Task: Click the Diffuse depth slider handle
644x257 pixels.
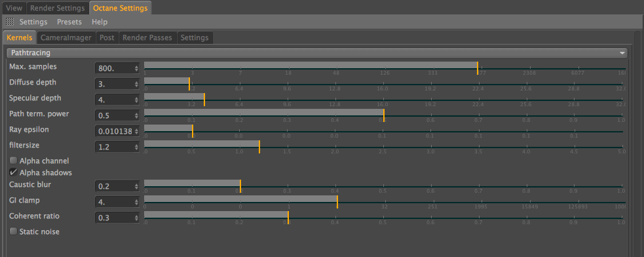Action: [189, 83]
